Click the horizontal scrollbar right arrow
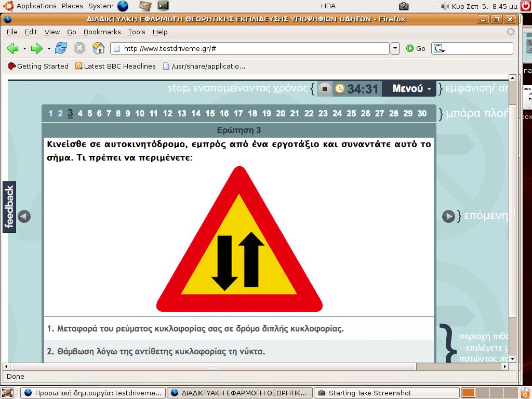 505,366
